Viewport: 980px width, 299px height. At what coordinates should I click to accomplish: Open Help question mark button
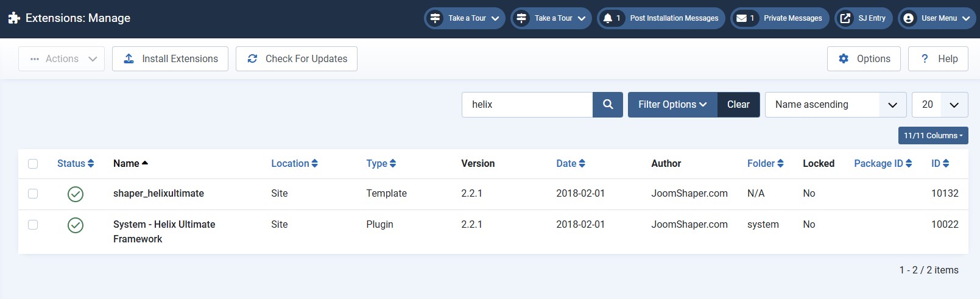[937, 59]
